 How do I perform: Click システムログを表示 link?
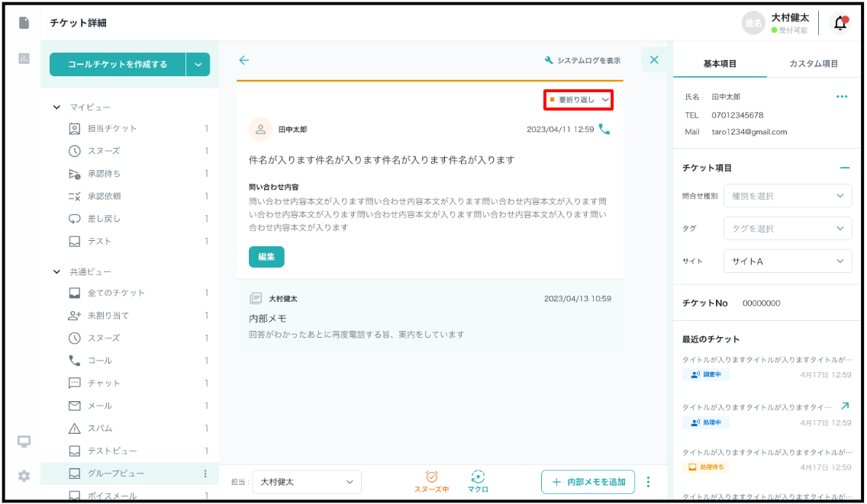[x=582, y=60]
